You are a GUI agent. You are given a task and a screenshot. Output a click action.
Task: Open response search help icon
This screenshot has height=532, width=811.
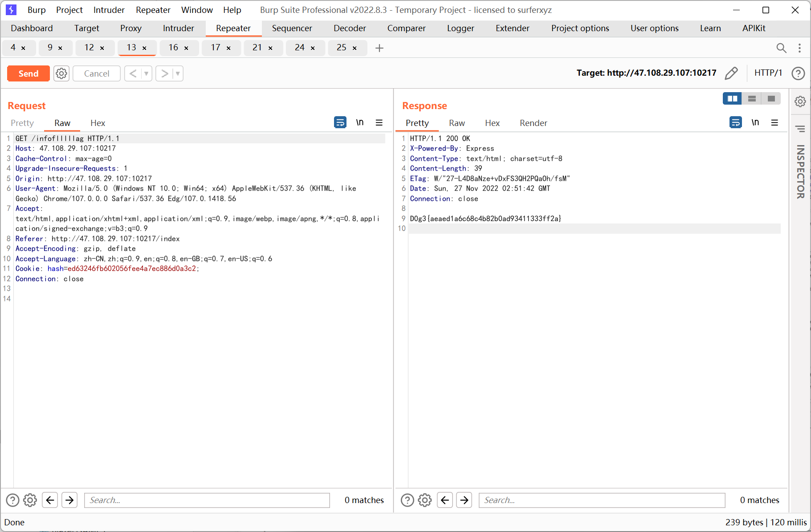(x=407, y=500)
